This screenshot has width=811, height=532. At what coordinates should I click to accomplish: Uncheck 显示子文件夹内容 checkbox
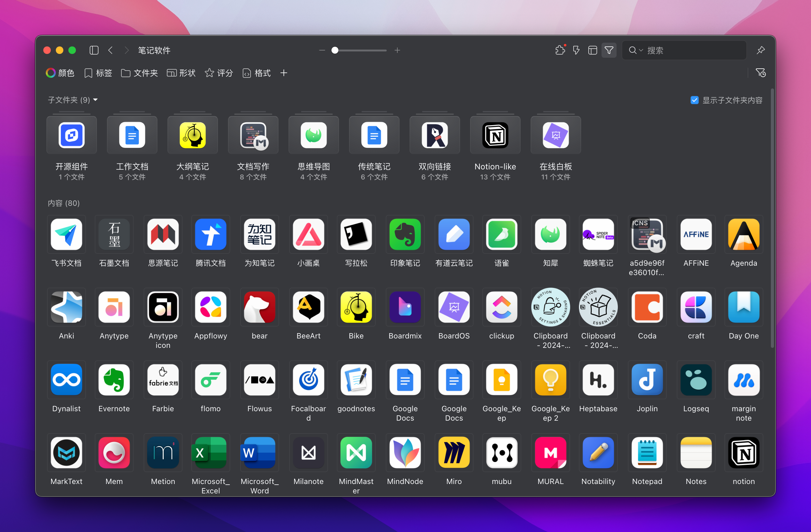tap(694, 100)
